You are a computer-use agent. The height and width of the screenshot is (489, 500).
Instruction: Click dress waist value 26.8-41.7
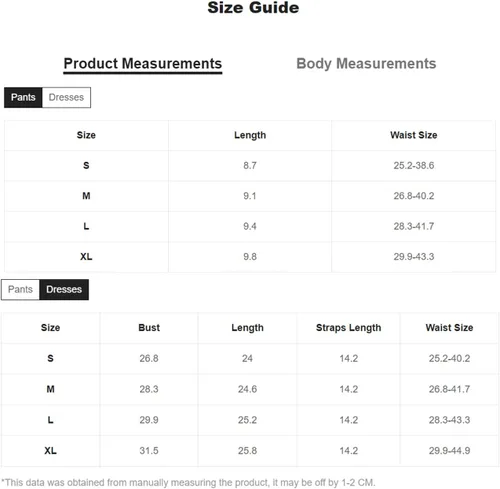click(449, 389)
